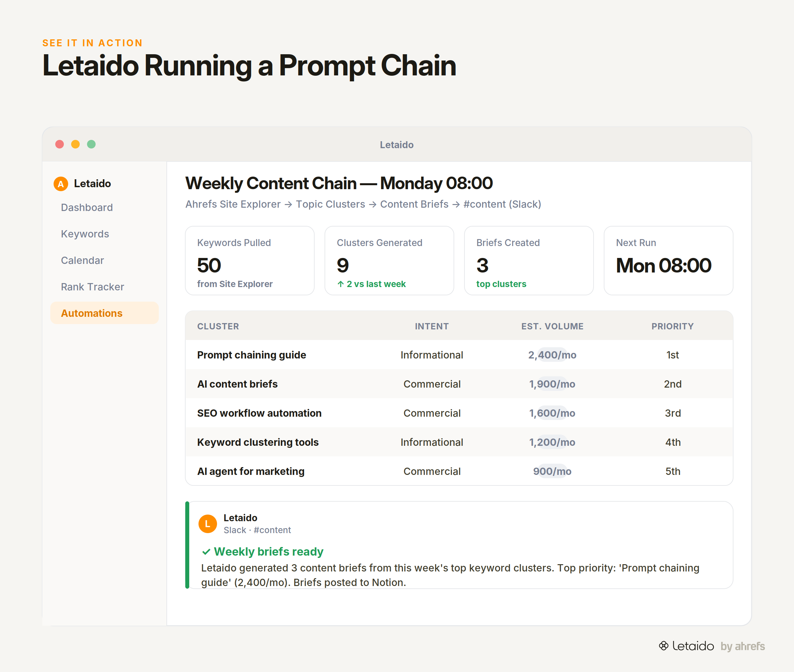Screen dimensions: 794x672
Task: Open the Briefs Created stat card
Action: [x=529, y=261]
